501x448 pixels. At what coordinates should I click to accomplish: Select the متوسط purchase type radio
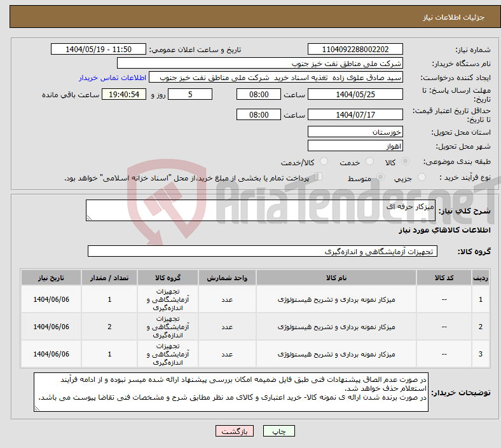[x=380, y=177]
